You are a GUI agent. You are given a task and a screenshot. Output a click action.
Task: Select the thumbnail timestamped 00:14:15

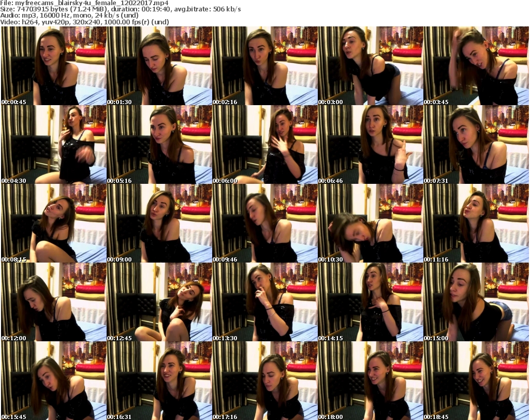[x=370, y=302]
